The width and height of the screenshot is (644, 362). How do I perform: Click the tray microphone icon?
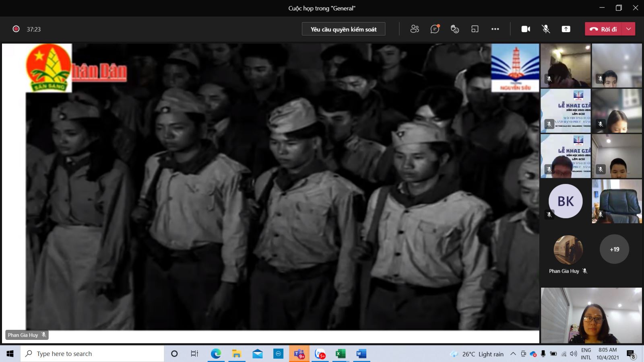(543, 354)
